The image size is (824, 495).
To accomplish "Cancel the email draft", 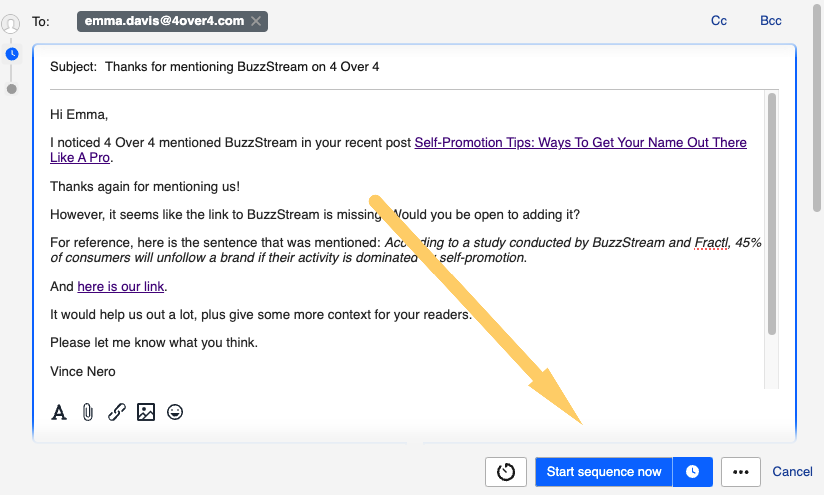I will (792, 472).
